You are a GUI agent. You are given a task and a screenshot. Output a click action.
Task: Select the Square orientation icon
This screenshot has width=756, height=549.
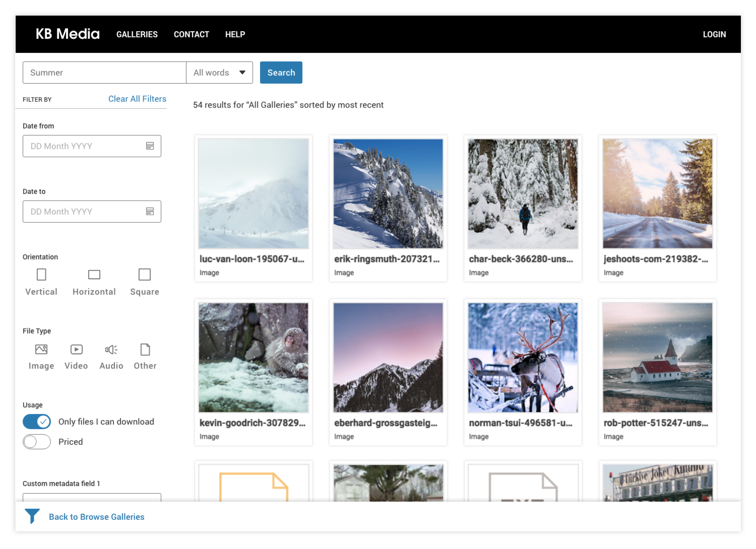(x=145, y=275)
